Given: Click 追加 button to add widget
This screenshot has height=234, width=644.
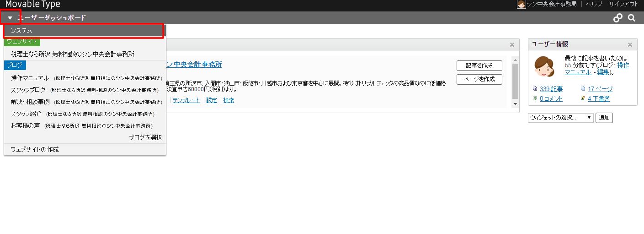Looking at the screenshot, I should click(604, 118).
